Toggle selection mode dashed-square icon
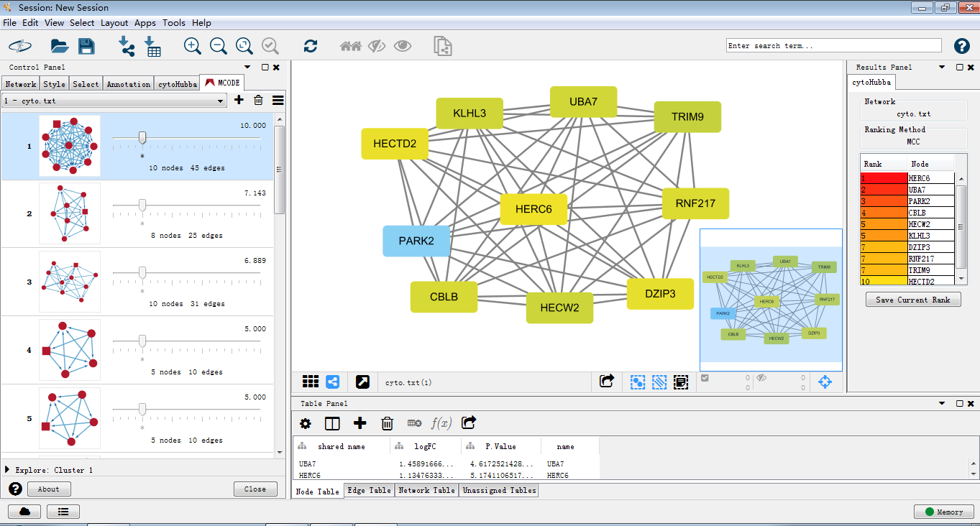 [638, 382]
